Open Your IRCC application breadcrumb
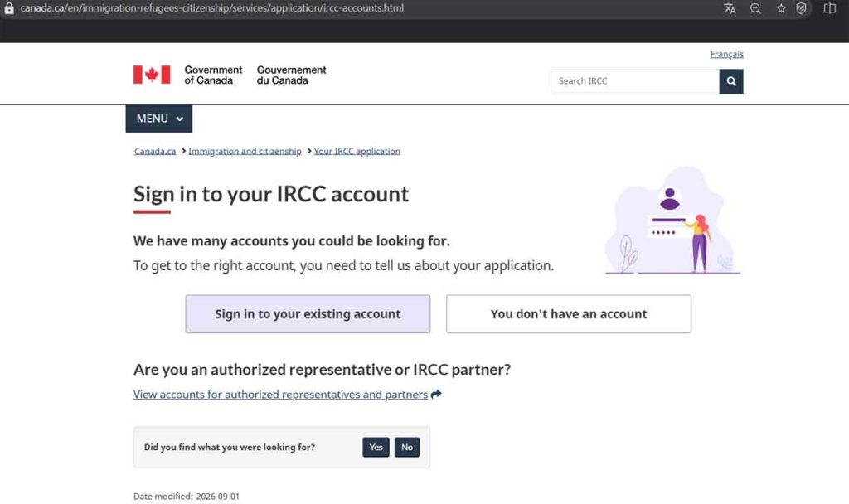The height and width of the screenshot is (504, 849). (x=357, y=151)
